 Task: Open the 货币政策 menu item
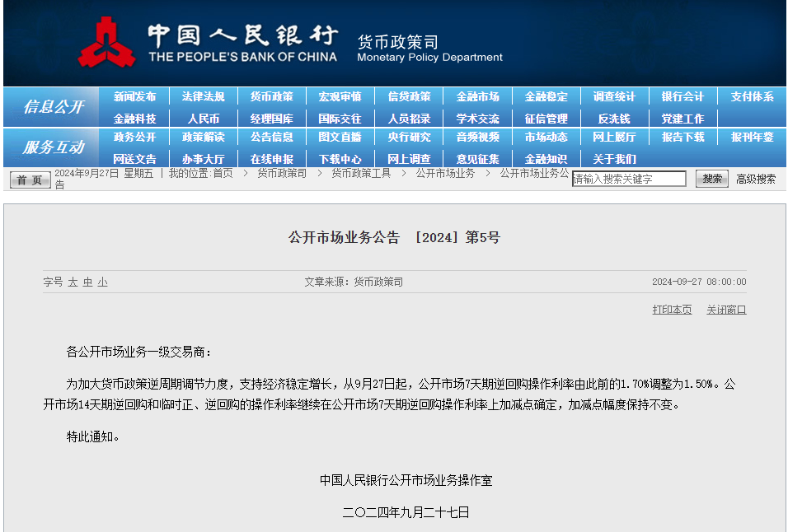[x=271, y=96]
